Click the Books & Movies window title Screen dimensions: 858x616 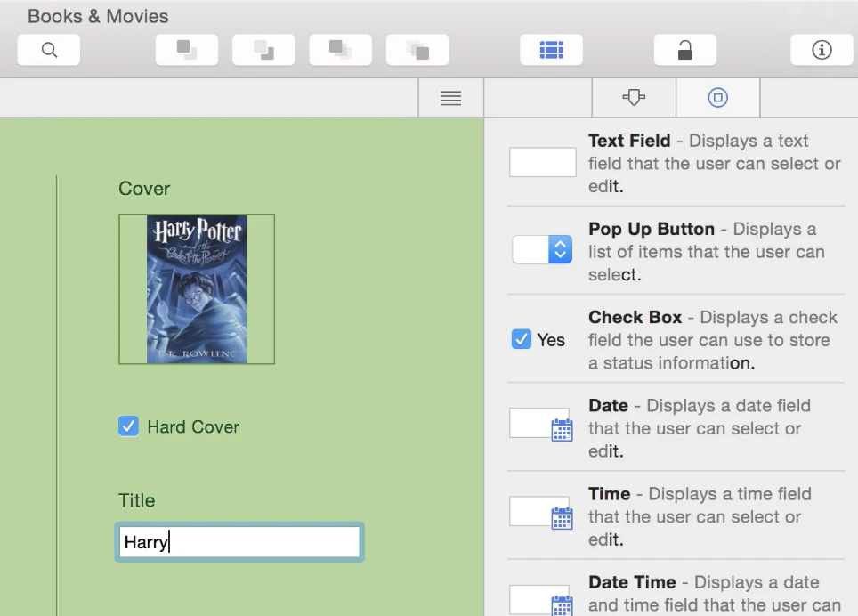[x=98, y=16]
